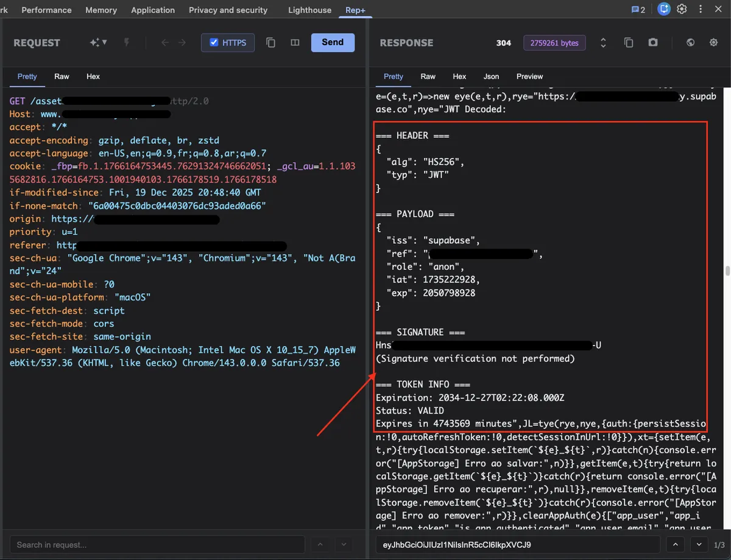Open response settings via the gear icon
The height and width of the screenshot is (560, 731).
(x=713, y=43)
